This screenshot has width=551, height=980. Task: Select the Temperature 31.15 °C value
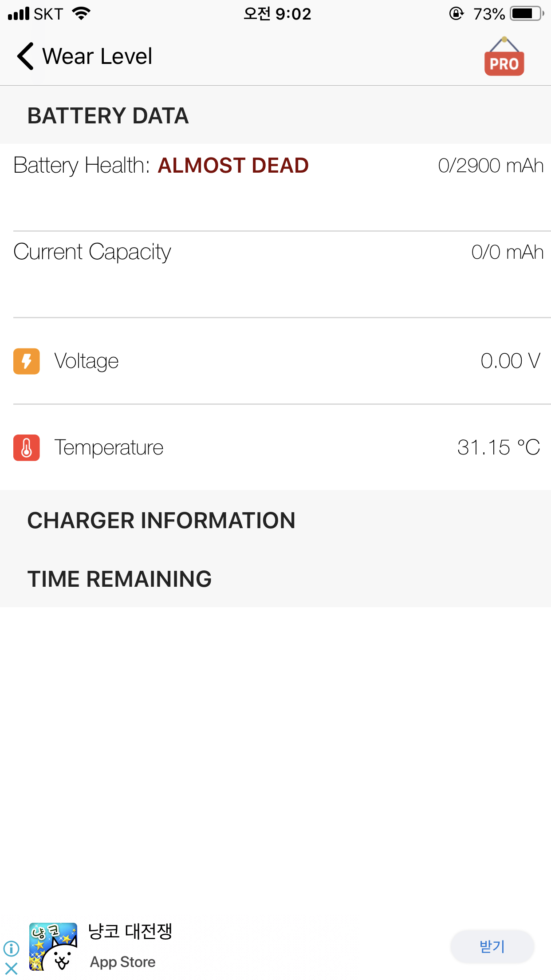click(x=499, y=447)
